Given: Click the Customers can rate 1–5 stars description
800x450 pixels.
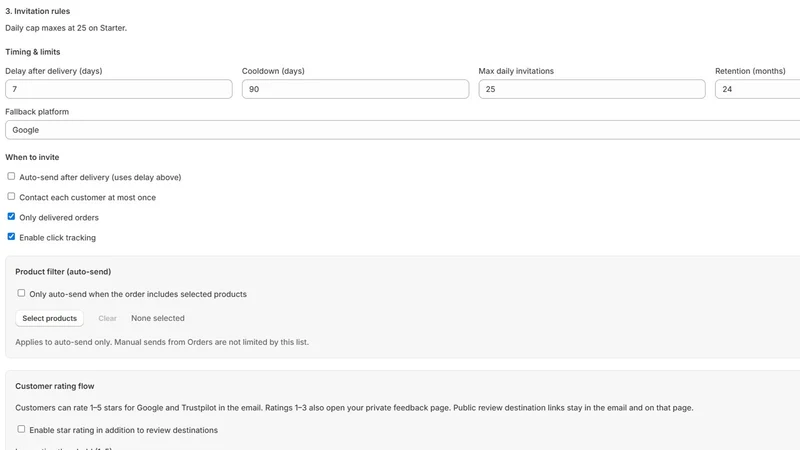Looking at the screenshot, I should click(354, 408).
